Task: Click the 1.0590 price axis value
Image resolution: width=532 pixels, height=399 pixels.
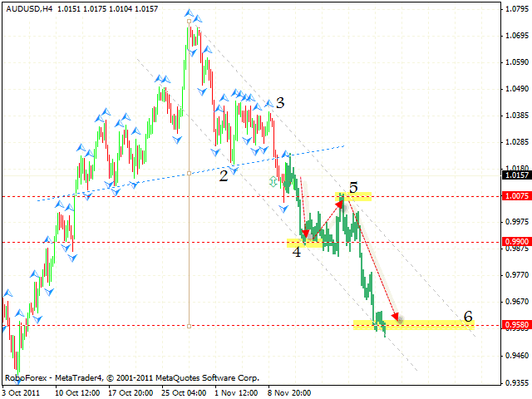Action: [517, 62]
